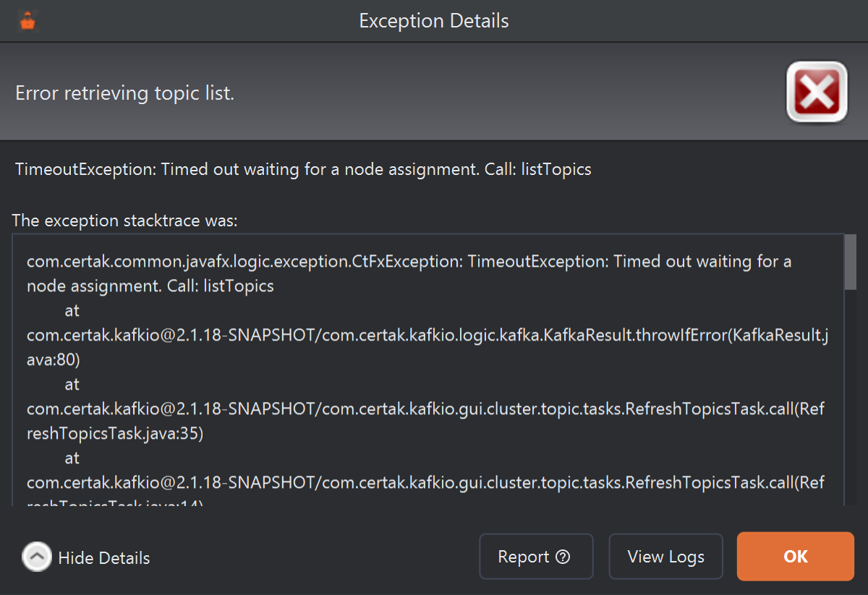Collapse details with the chevron-up icon
Image resolution: width=868 pixels, height=595 pixels.
[37, 557]
